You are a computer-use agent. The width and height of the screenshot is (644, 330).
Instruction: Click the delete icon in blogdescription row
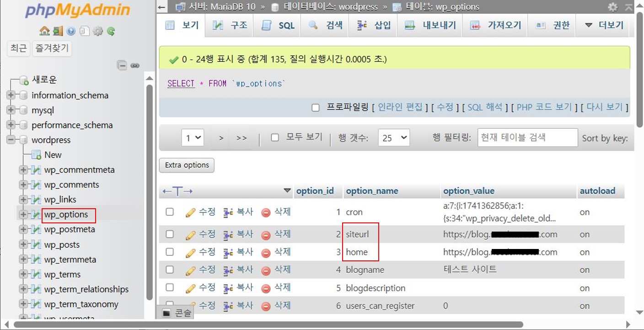[266, 288]
